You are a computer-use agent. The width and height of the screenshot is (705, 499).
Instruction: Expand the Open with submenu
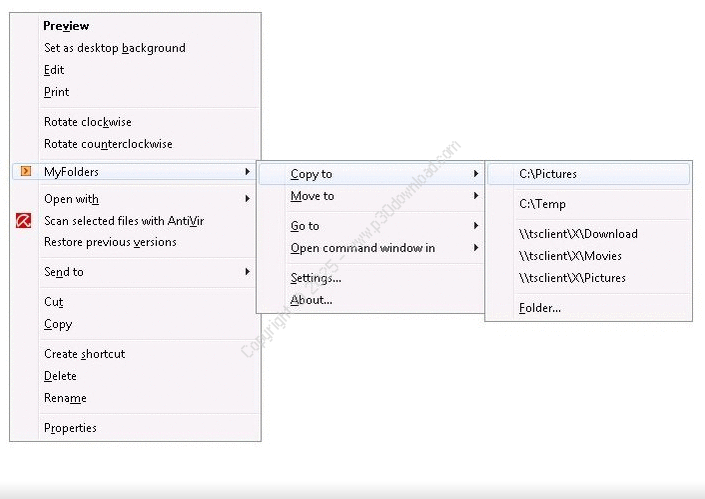[x=71, y=199]
